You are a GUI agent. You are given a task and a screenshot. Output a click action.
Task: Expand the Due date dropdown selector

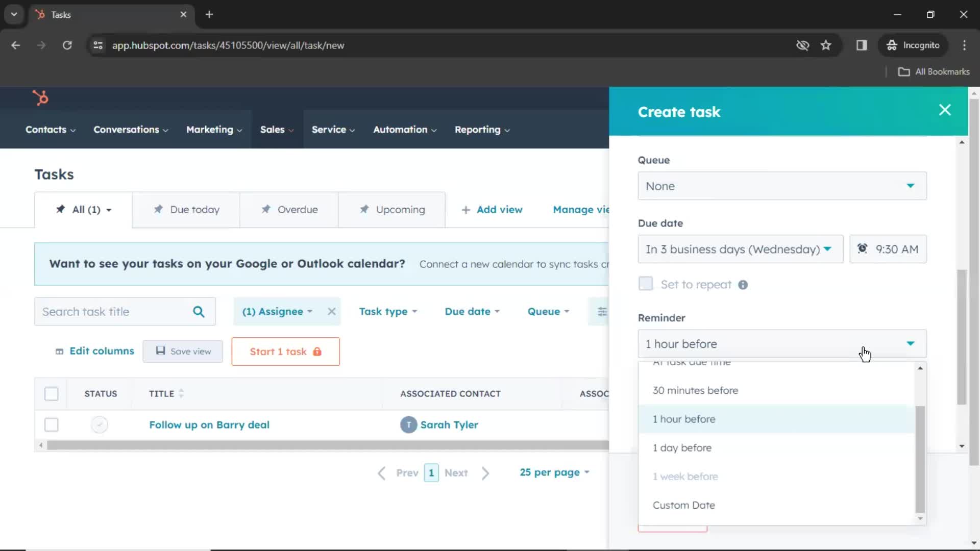740,249
